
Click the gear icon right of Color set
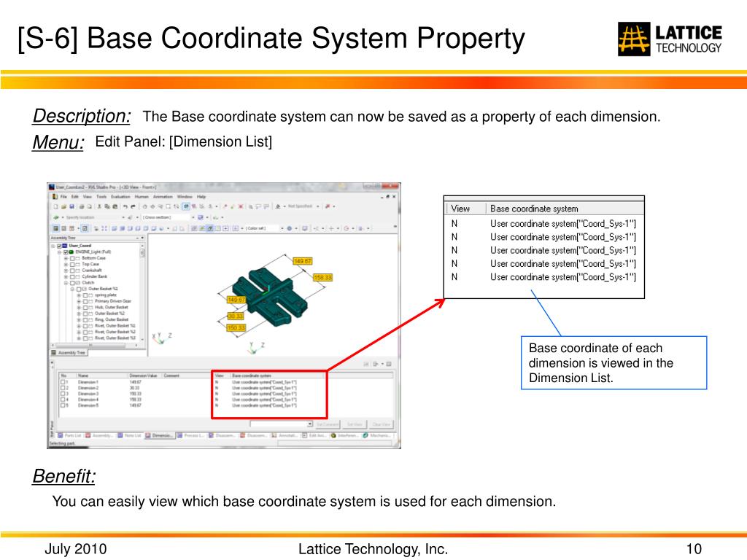click(x=289, y=228)
